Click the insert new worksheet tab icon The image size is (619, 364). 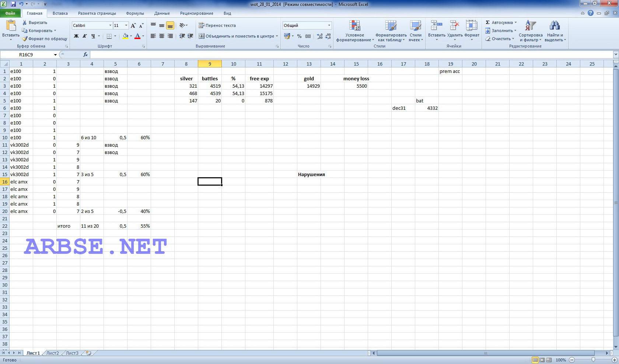point(88,353)
